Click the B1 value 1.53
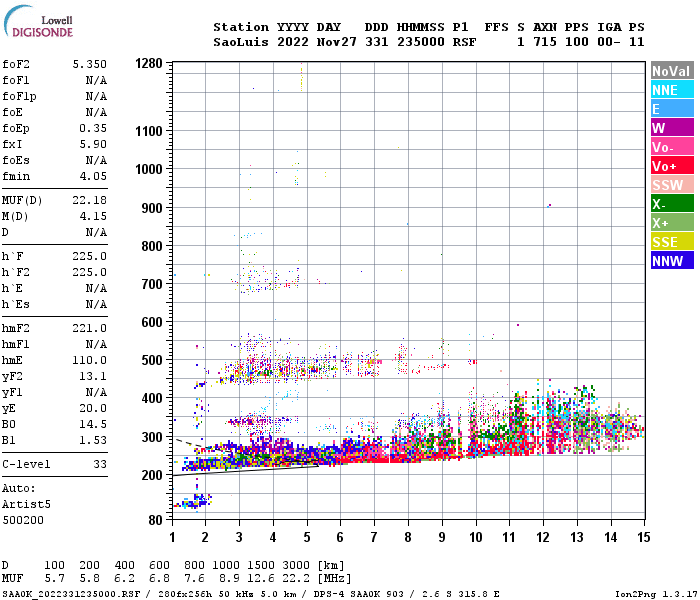 click(93, 440)
